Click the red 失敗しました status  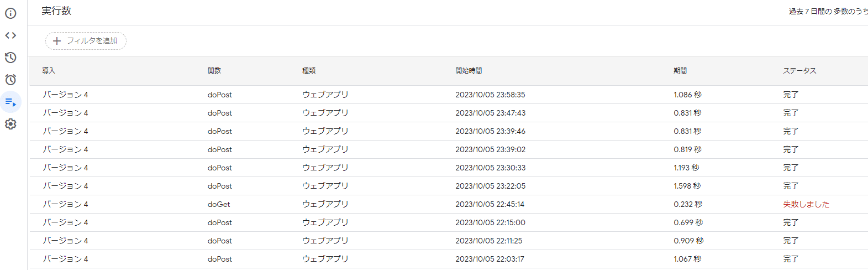806,204
